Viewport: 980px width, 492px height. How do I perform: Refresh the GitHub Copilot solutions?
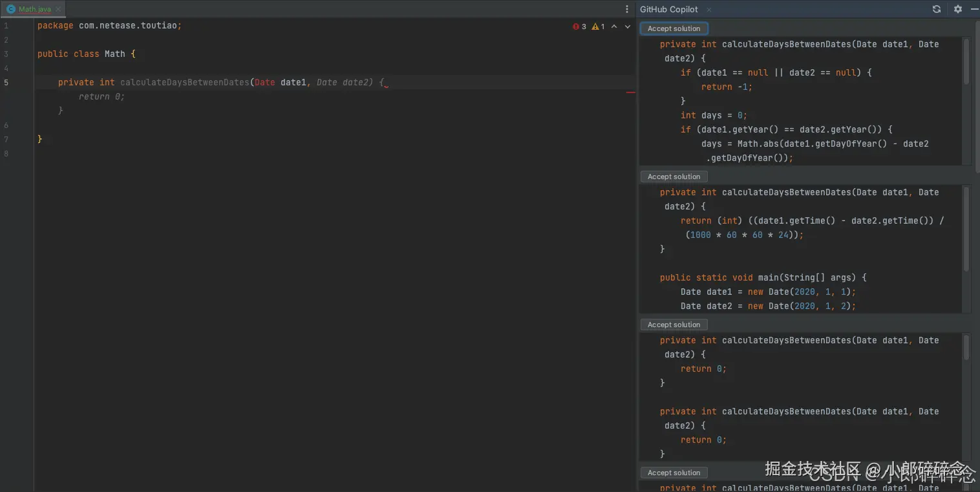click(x=936, y=9)
